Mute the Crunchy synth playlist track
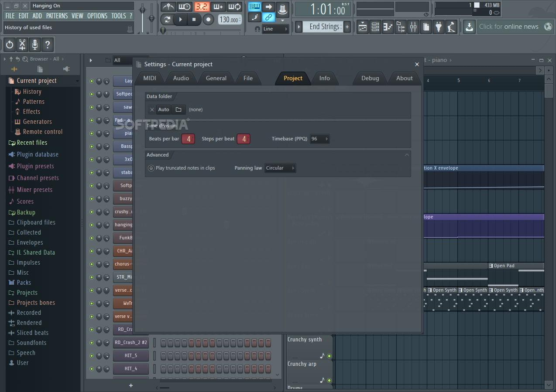This screenshot has width=556, height=392. [329, 356]
